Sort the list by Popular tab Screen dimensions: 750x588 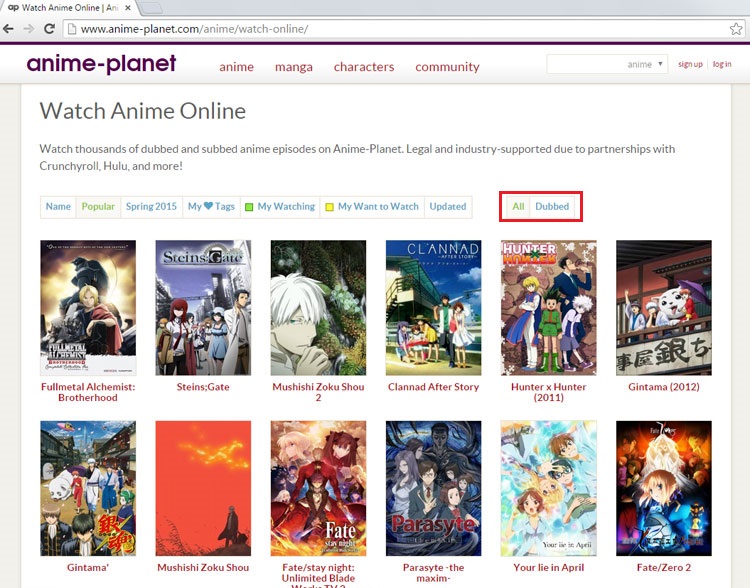click(x=98, y=207)
